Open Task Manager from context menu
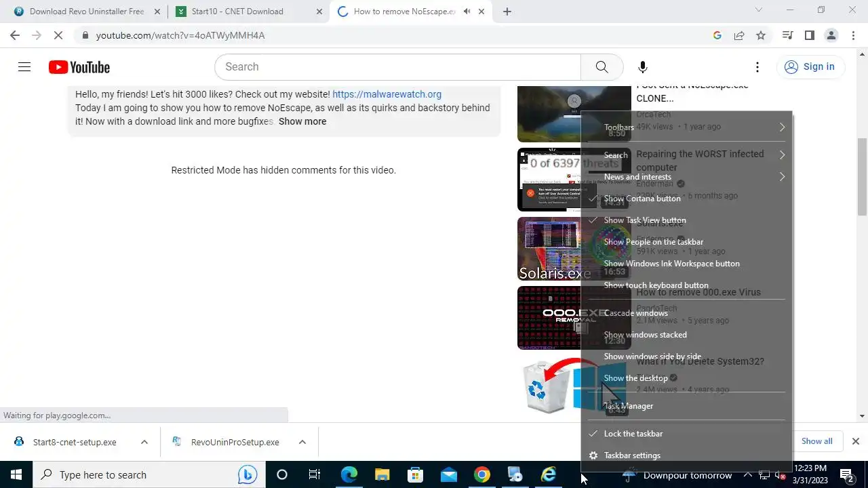The width and height of the screenshot is (868, 488). point(687,406)
